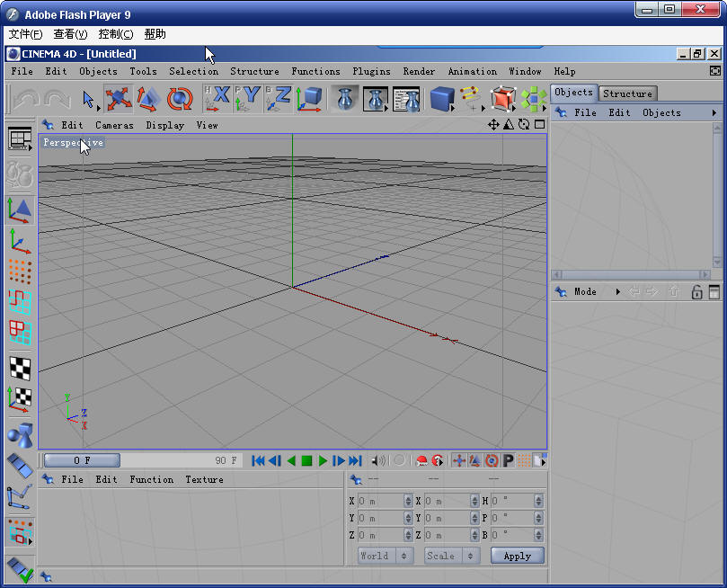Click the X position input field

point(380,501)
